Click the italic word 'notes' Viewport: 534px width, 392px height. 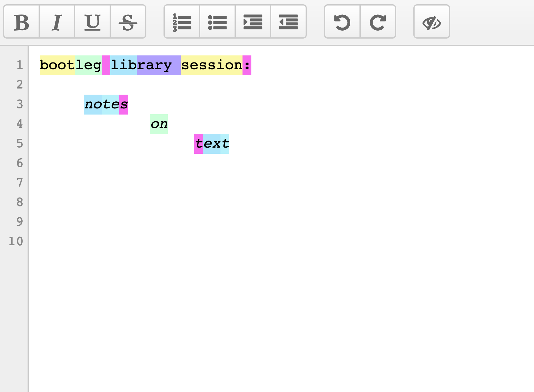[106, 104]
